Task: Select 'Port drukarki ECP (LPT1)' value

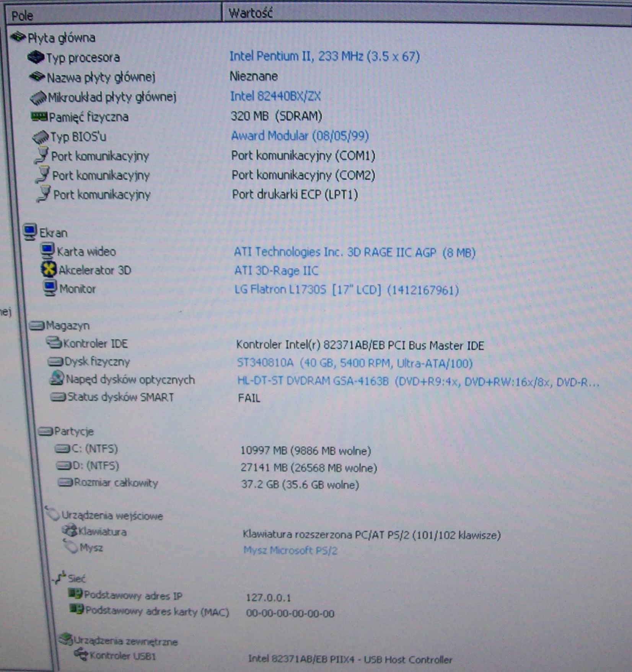Action: 295,194
